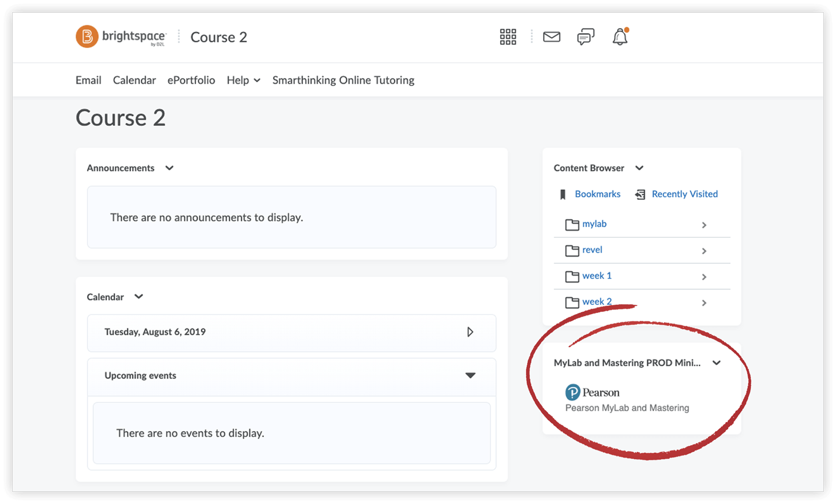Viewport: 836px width, 504px height.
Task: Open the mylab folder in Content Browser
Action: point(594,224)
